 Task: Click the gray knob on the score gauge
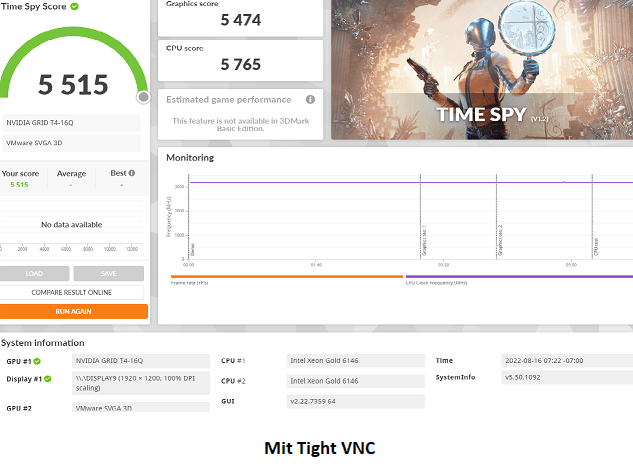click(143, 97)
